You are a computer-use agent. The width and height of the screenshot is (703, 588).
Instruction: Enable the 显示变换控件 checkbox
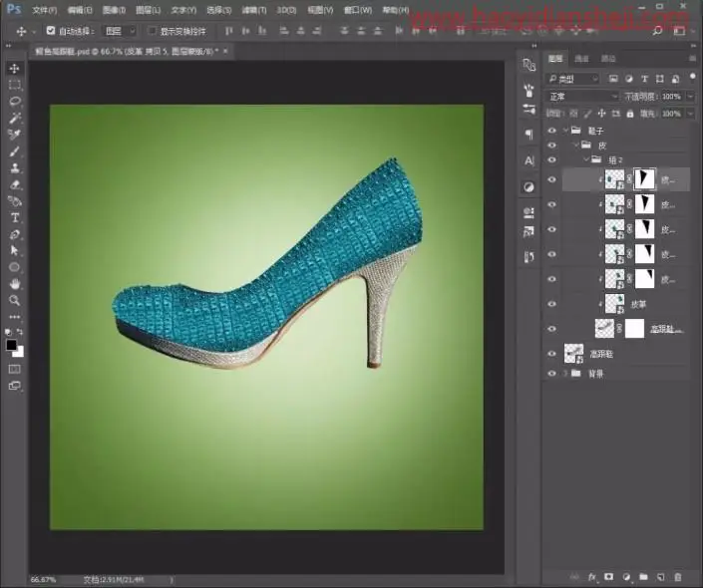tap(152, 31)
